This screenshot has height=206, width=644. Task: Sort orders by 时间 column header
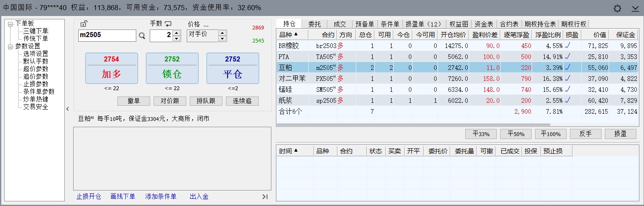point(295,151)
